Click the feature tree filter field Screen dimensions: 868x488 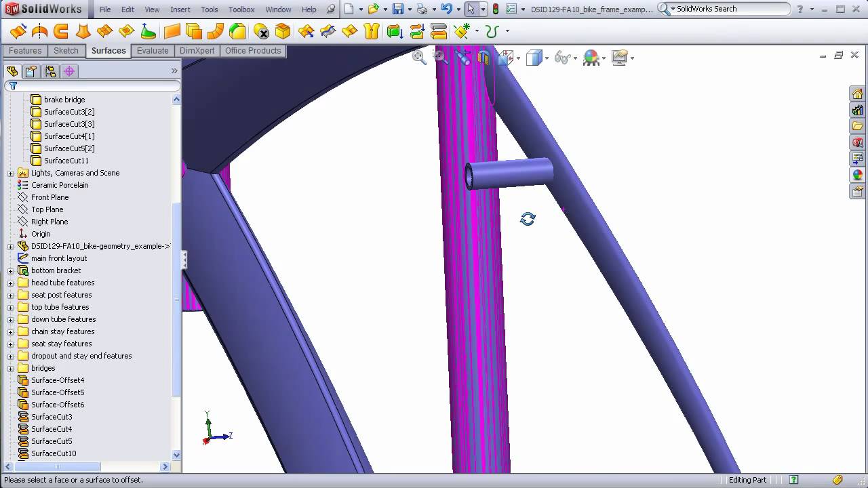[92, 85]
